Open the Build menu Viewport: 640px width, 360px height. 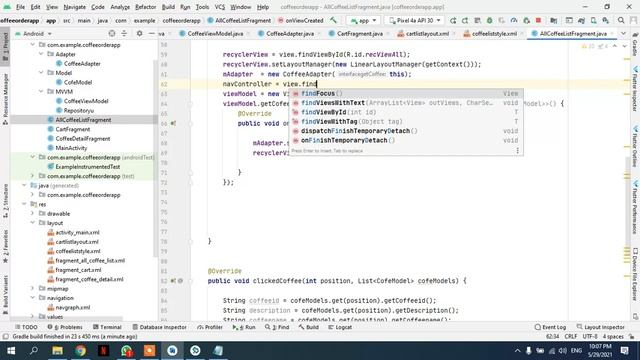click(x=168, y=7)
